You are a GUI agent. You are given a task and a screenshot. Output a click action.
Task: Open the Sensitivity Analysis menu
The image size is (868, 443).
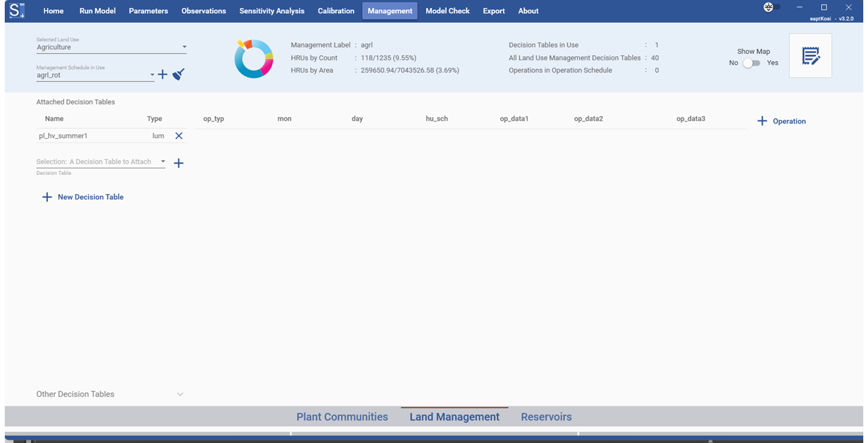pos(271,11)
